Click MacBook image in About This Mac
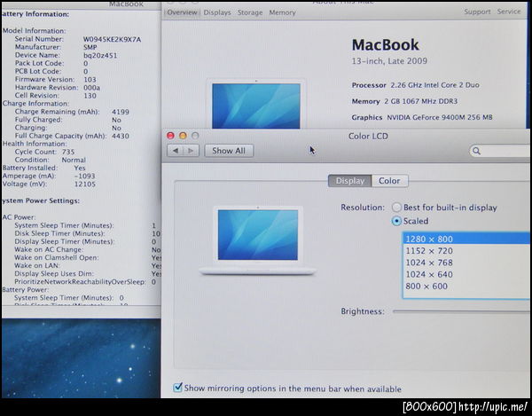Viewport: 532px width, 416px height. tap(256, 104)
